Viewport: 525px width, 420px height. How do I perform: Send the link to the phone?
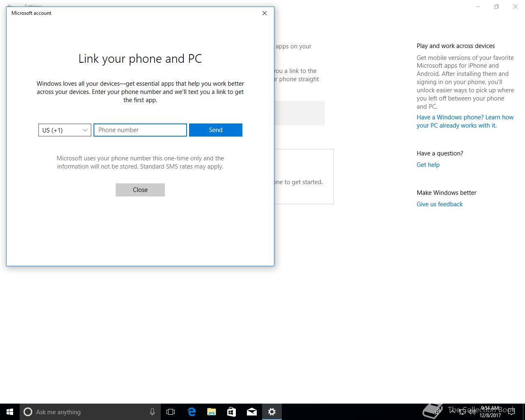[x=216, y=130]
